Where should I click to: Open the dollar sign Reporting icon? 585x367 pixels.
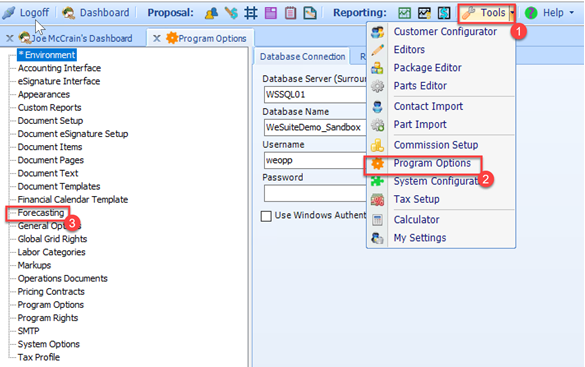point(444,13)
